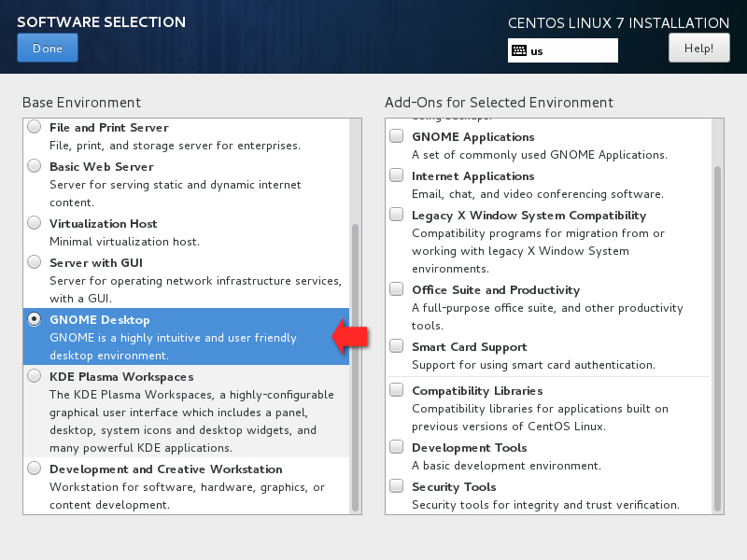The image size is (747, 560).
Task: Enable the GNOME Applications checkbox
Action: point(396,136)
